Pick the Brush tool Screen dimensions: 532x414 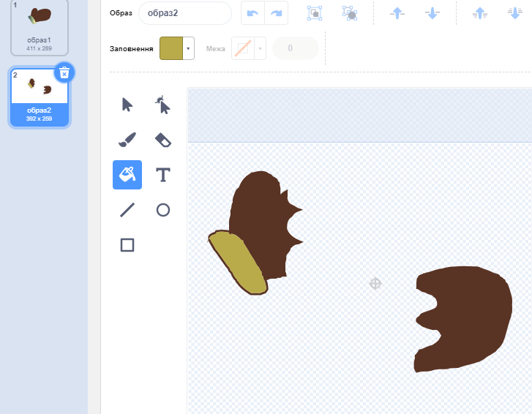tap(127, 139)
